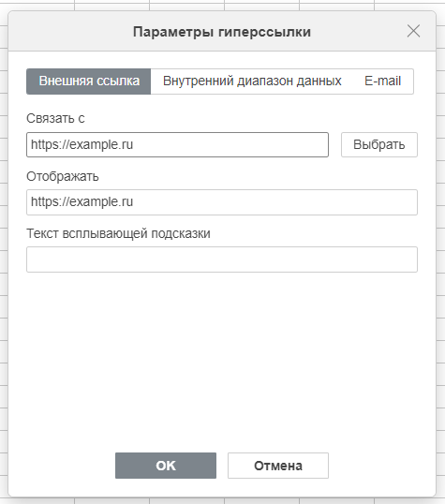Image resolution: width=445 pixels, height=504 pixels.
Task: Close the Параметры гиперссылки dialog with X
Action: click(413, 31)
